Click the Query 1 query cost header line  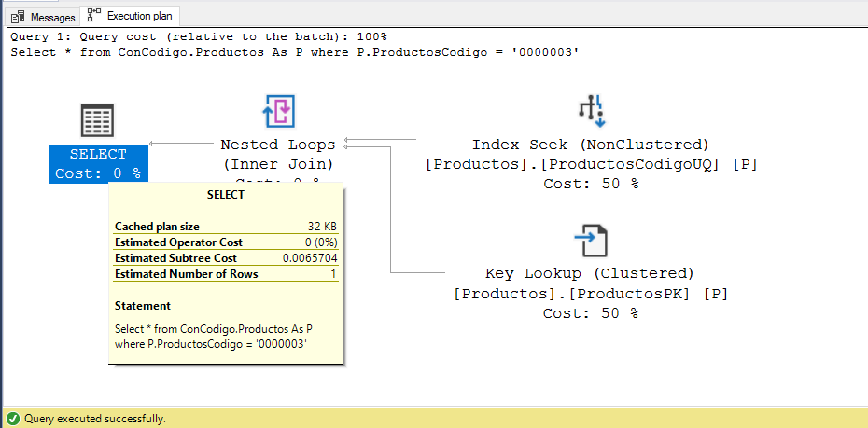click(199, 37)
